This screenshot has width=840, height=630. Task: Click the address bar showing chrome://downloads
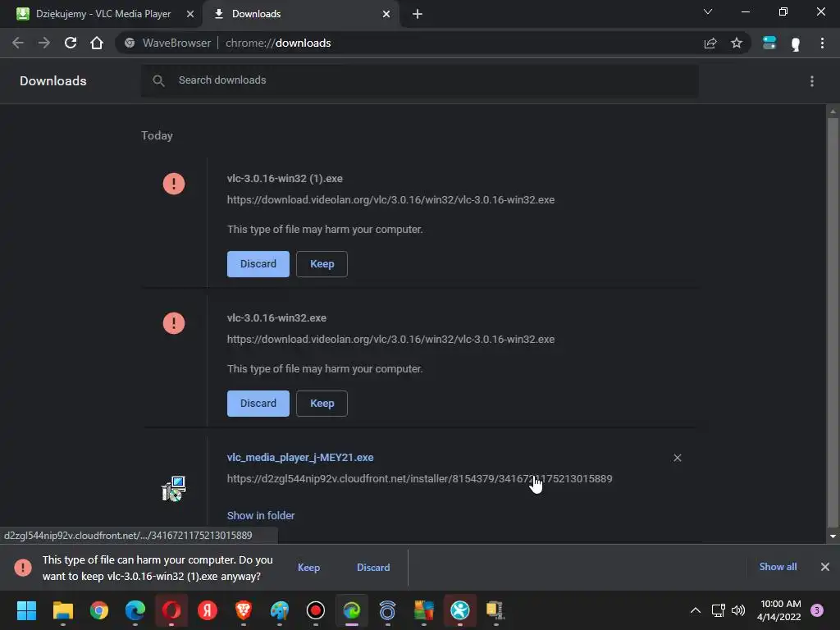click(x=407, y=43)
